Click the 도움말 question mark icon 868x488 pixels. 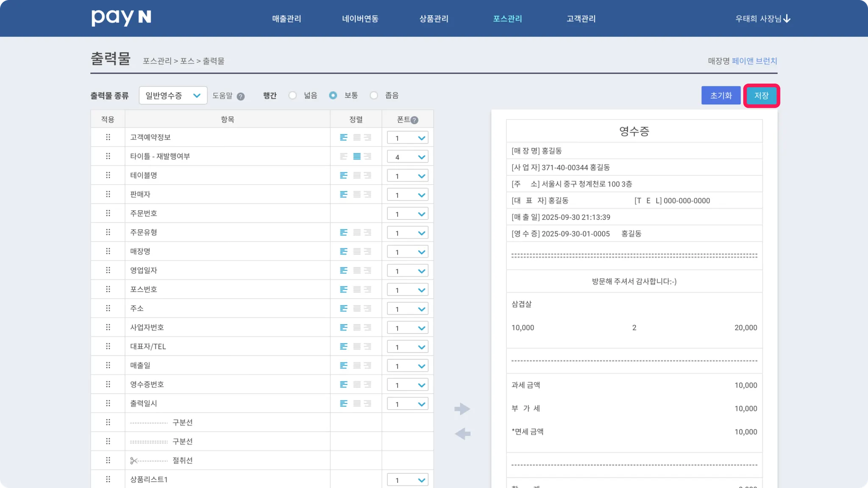click(x=241, y=96)
